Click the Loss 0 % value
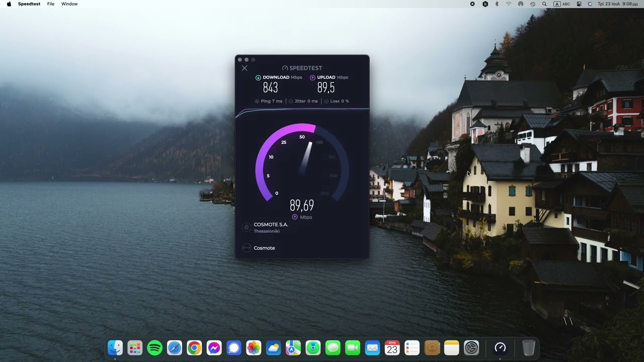 pyautogui.click(x=340, y=101)
